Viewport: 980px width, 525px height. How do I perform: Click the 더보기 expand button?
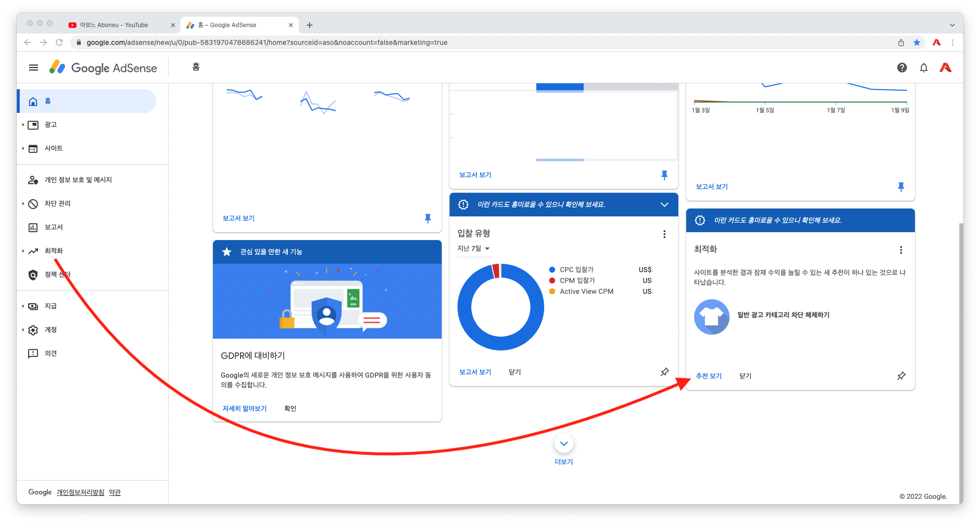click(563, 444)
